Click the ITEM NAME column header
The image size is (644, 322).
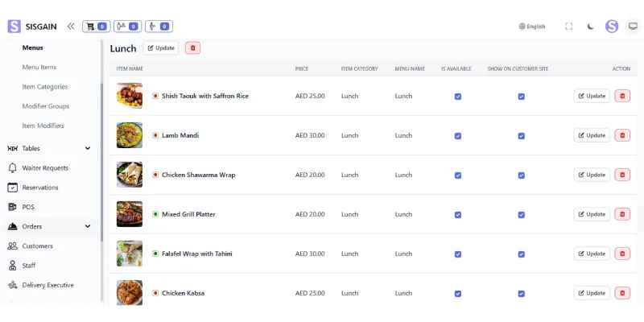tap(130, 69)
